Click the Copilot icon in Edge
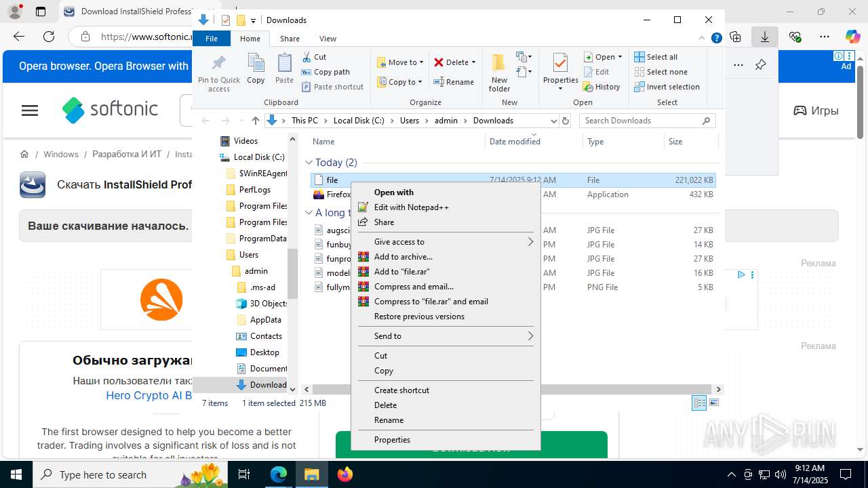 pyautogui.click(x=852, y=37)
